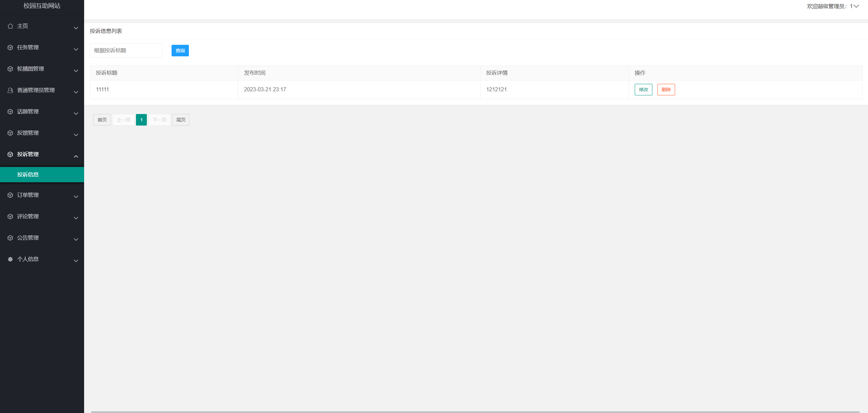This screenshot has height=413, width=868.
Task: Click the user icon beside 普通管理员管理
Action: click(x=10, y=90)
